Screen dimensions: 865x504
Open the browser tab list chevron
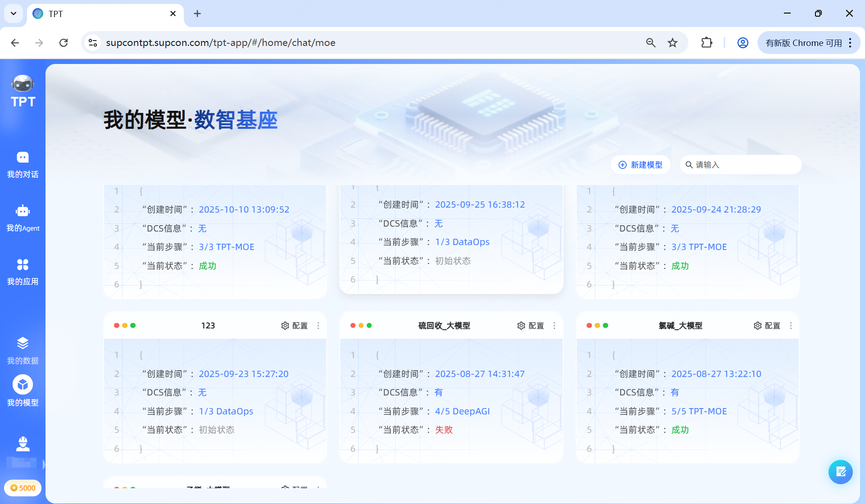point(13,14)
